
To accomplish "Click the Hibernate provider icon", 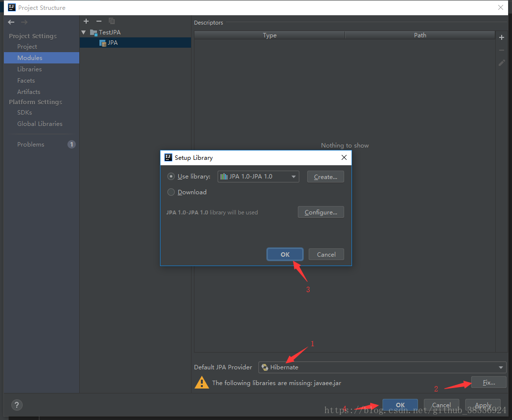I will tap(265, 367).
